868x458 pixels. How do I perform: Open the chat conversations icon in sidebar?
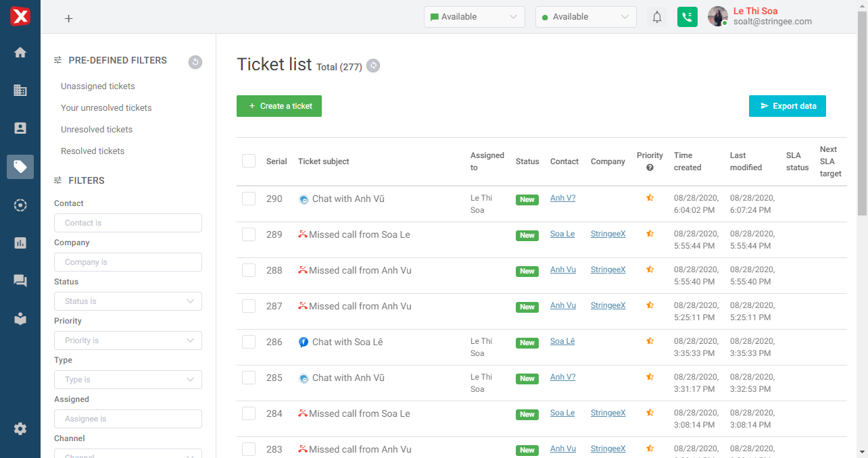coord(20,281)
